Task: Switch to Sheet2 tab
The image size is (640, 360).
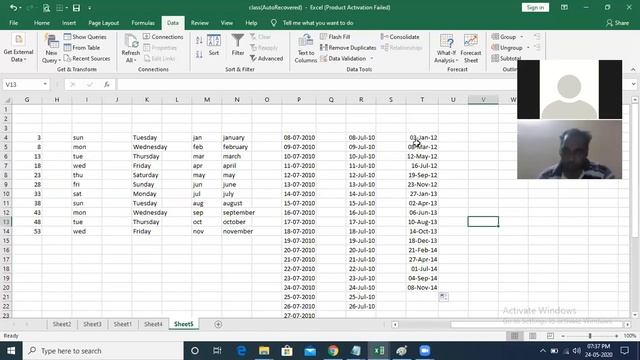Action: click(x=62, y=324)
